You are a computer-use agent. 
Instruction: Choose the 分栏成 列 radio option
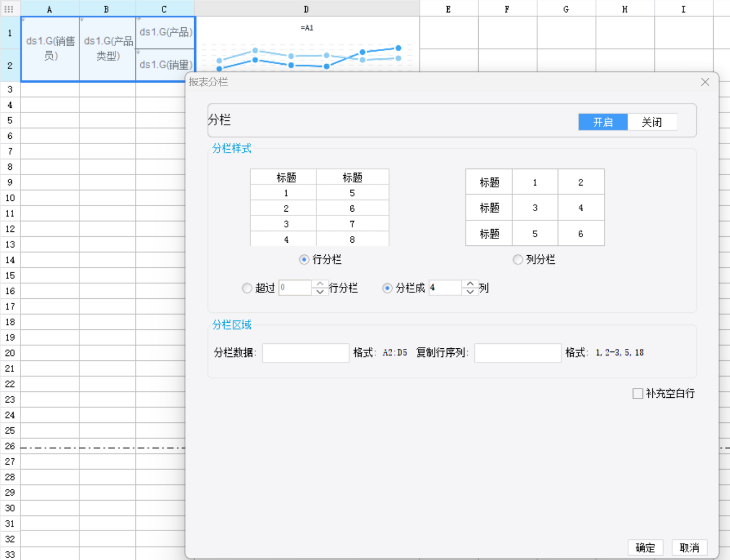tap(387, 288)
